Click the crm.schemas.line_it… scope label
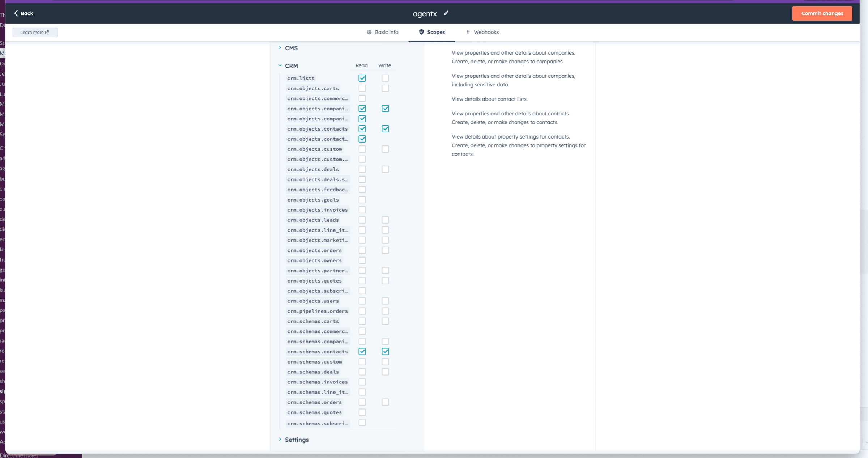The width and height of the screenshot is (868, 458). [x=318, y=392]
